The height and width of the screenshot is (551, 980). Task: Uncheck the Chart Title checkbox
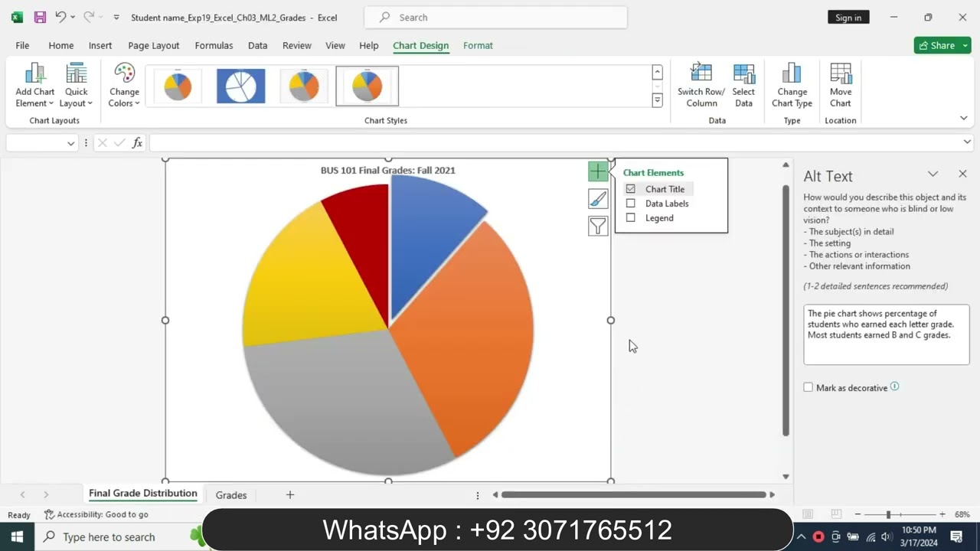click(x=631, y=189)
